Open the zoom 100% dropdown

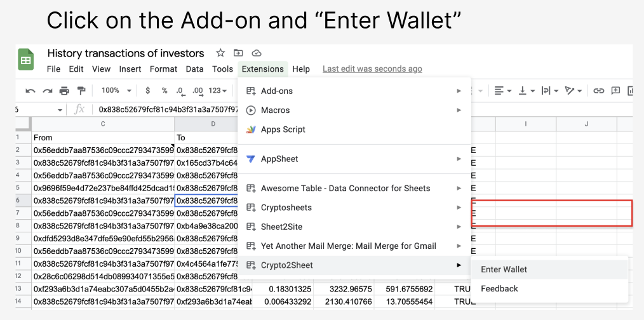click(x=117, y=91)
